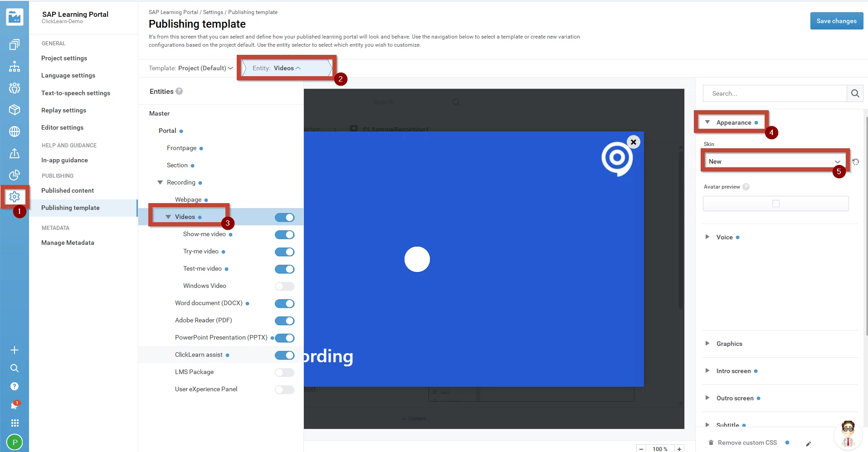This screenshot has width=868, height=452.
Task: Open the 3D box package icon
Action: point(15,110)
